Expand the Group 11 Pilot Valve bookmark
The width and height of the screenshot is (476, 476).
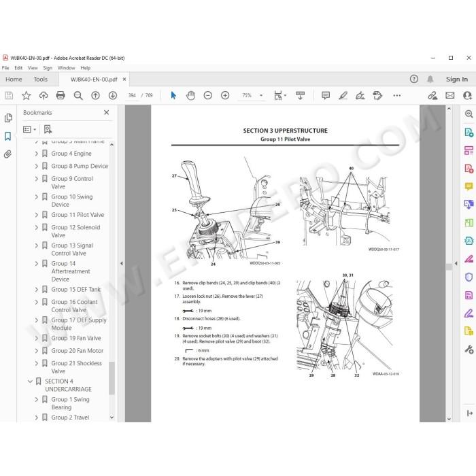(37, 215)
